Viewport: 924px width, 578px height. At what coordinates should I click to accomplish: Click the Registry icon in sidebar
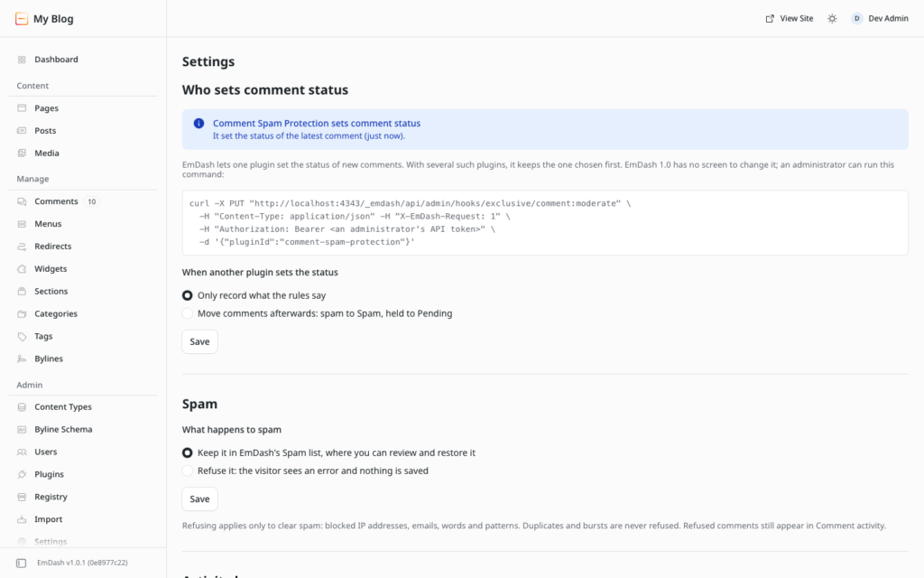click(22, 497)
